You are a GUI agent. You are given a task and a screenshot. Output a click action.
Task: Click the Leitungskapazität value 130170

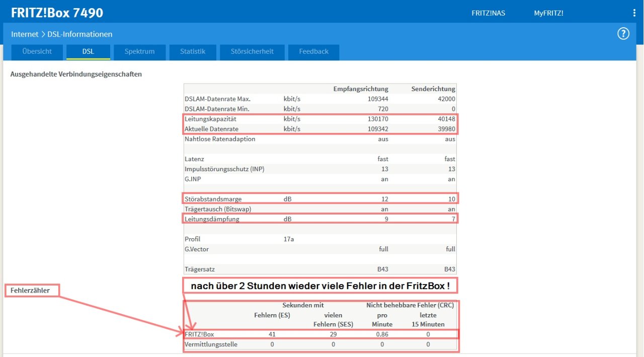pyautogui.click(x=378, y=119)
